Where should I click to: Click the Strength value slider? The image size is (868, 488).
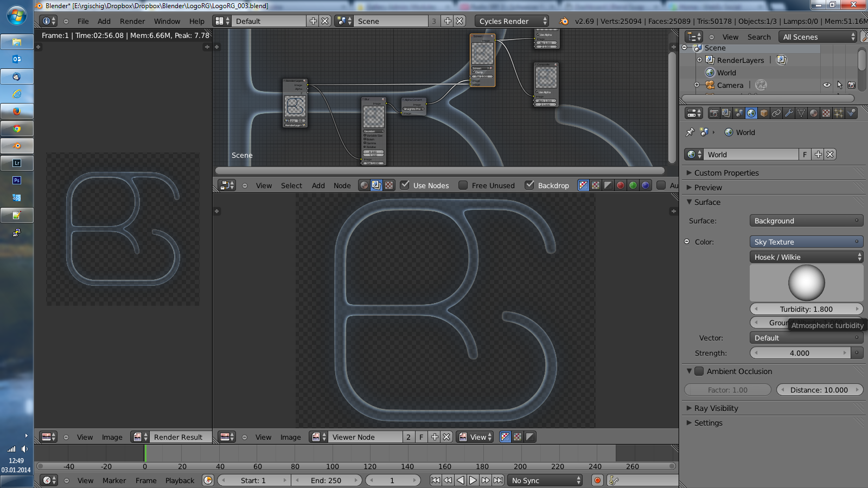point(800,353)
